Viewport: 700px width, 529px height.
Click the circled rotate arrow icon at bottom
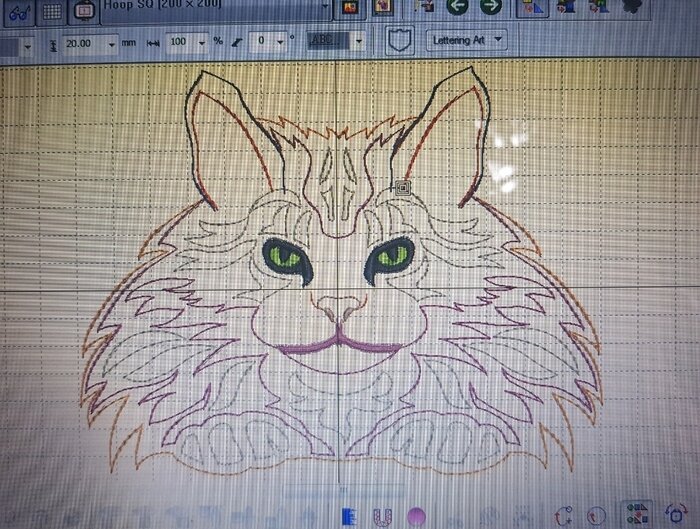tap(596, 516)
